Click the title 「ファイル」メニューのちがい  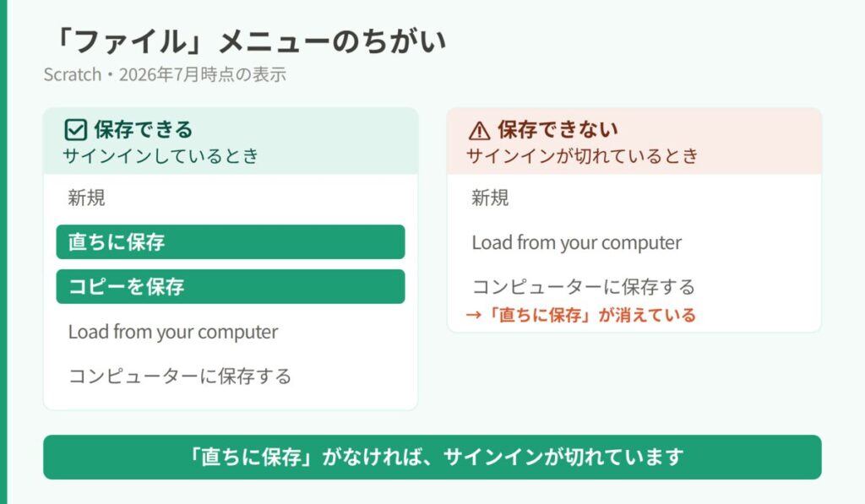point(250,41)
